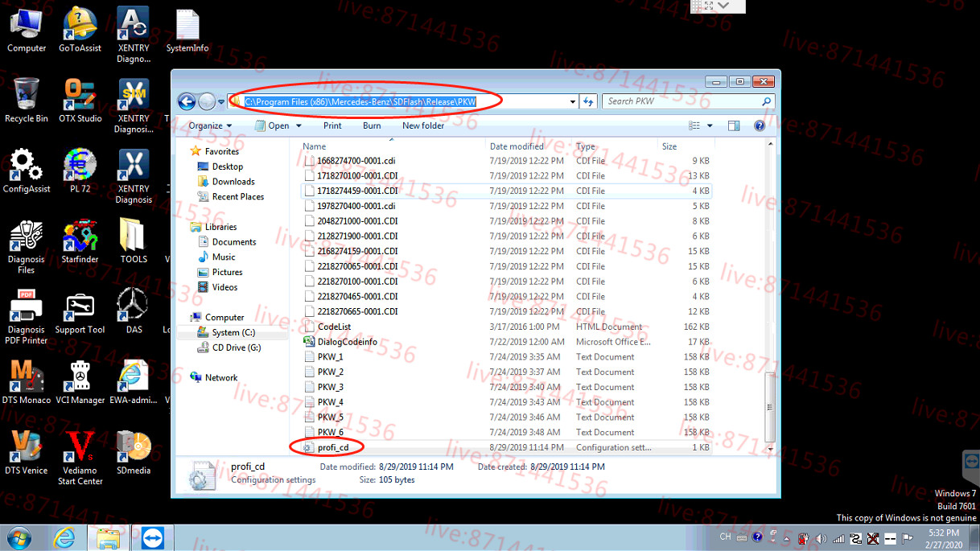Open Internet Explorer from taskbar
The image size is (980, 551).
[64, 537]
